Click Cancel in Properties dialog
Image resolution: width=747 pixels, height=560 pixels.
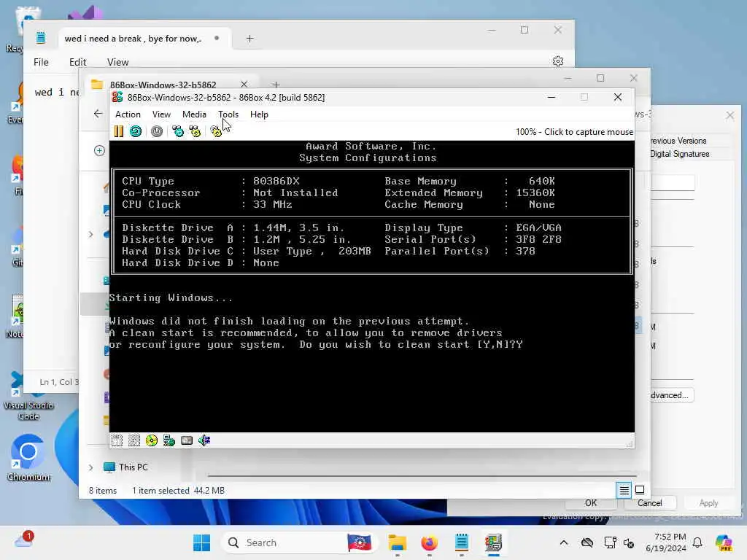point(649,503)
